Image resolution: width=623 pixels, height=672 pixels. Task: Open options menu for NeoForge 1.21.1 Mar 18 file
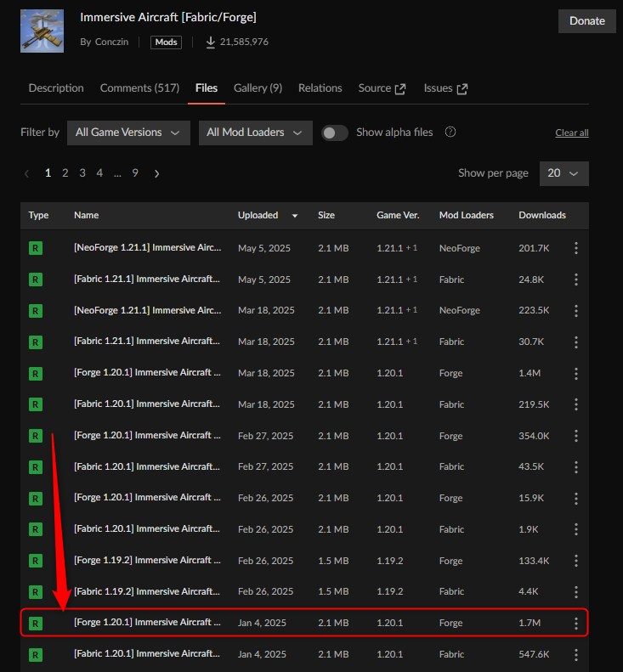pos(576,310)
